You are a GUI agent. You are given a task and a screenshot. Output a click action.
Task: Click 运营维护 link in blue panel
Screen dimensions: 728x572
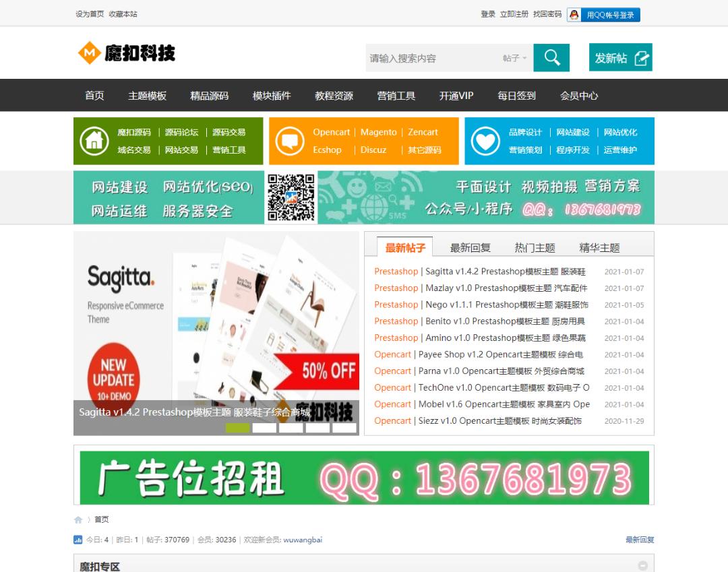620,150
